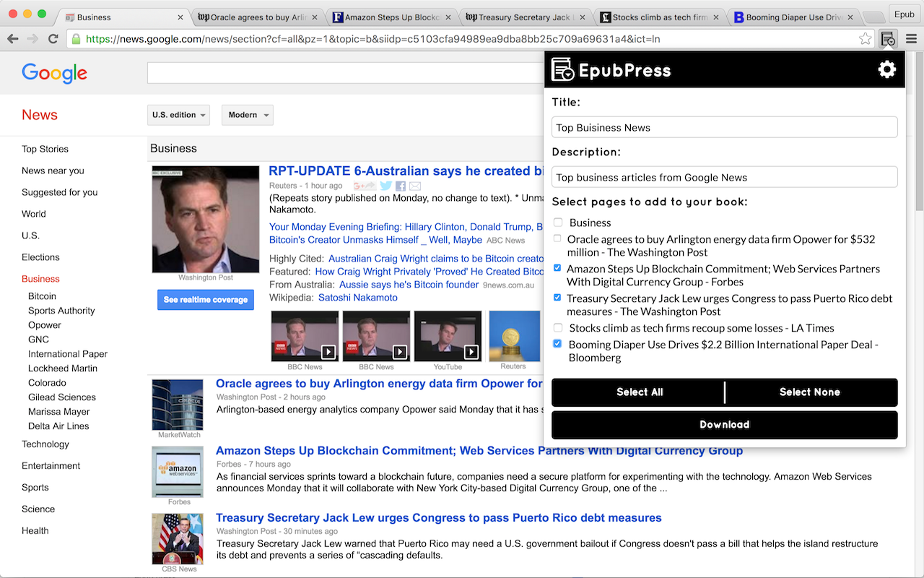Click the HTTPS padlock icon in the address bar
This screenshot has height=578, width=924.
coord(76,38)
